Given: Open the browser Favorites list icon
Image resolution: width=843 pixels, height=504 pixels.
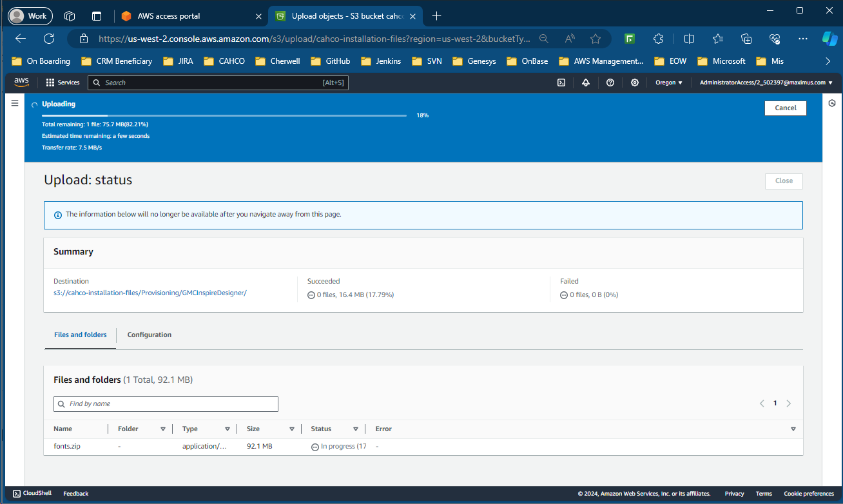Looking at the screenshot, I should [x=718, y=39].
